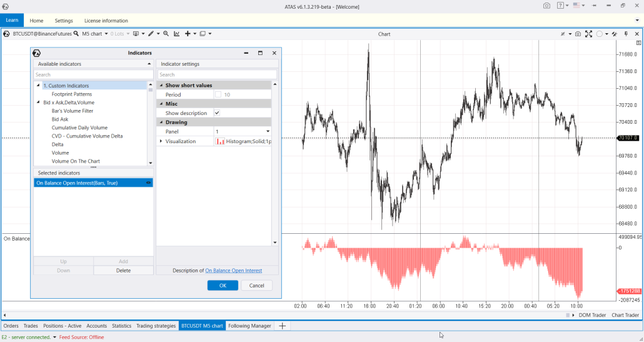The height and width of the screenshot is (342, 644).
Task: Click the Indicator settings search field
Action: pos(217,75)
